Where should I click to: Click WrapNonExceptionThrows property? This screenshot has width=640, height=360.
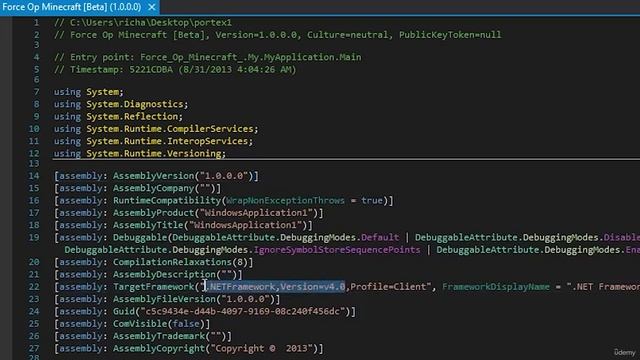click(x=285, y=200)
